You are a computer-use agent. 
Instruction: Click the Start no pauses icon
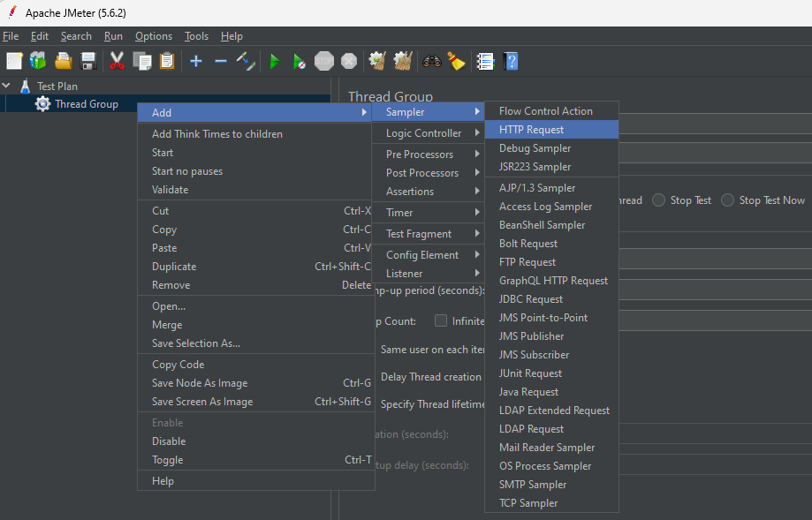(x=299, y=61)
